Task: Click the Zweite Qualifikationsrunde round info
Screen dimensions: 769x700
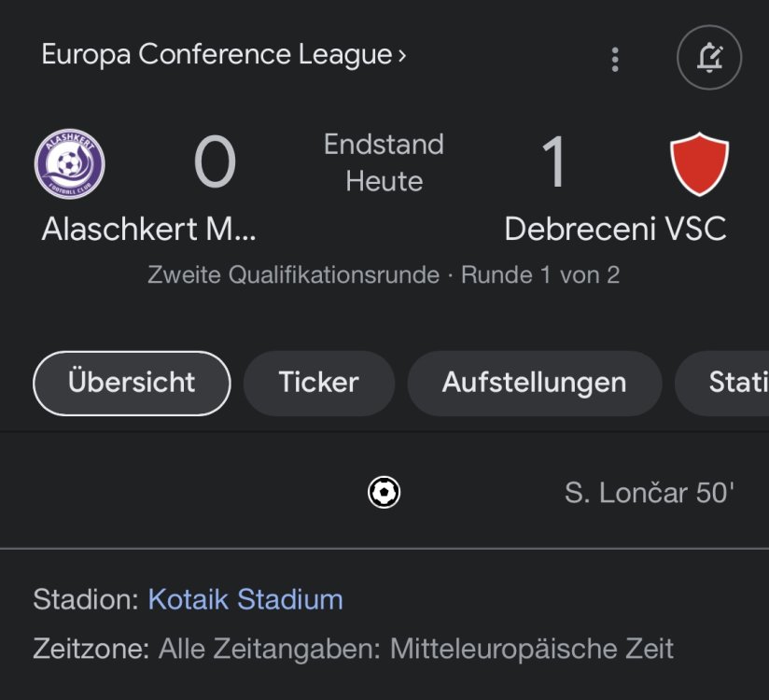Action: (384, 275)
